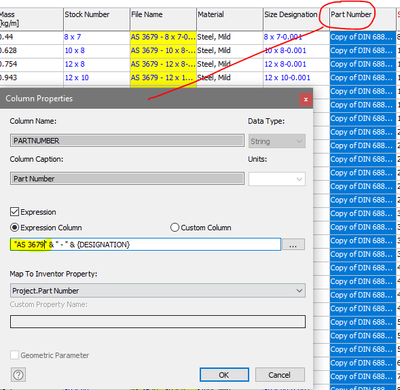Click Stock Number cell 8 x 7
The width and height of the screenshot is (400, 390).
(97, 37)
